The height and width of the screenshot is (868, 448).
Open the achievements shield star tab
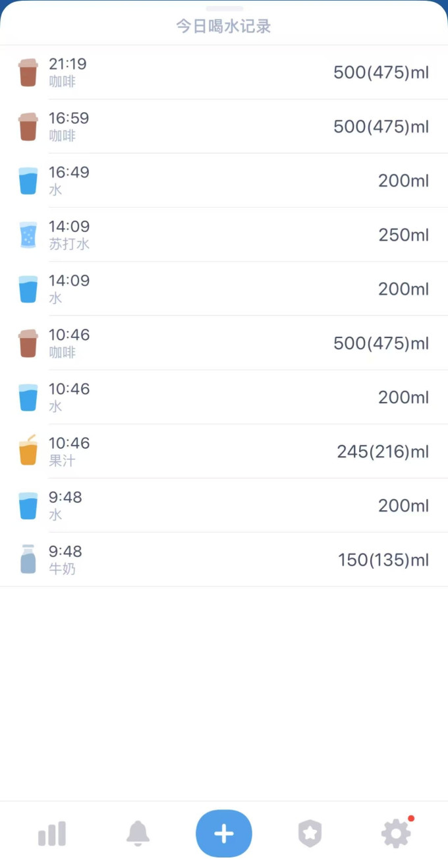point(310,834)
